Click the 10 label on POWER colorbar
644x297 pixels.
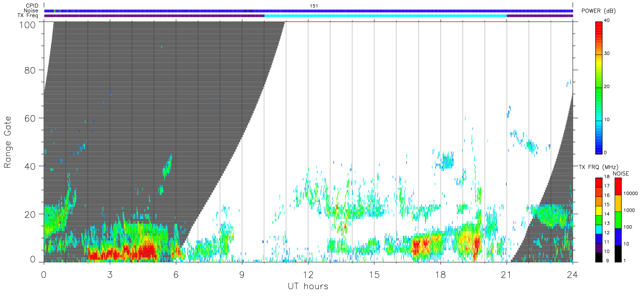click(x=608, y=119)
